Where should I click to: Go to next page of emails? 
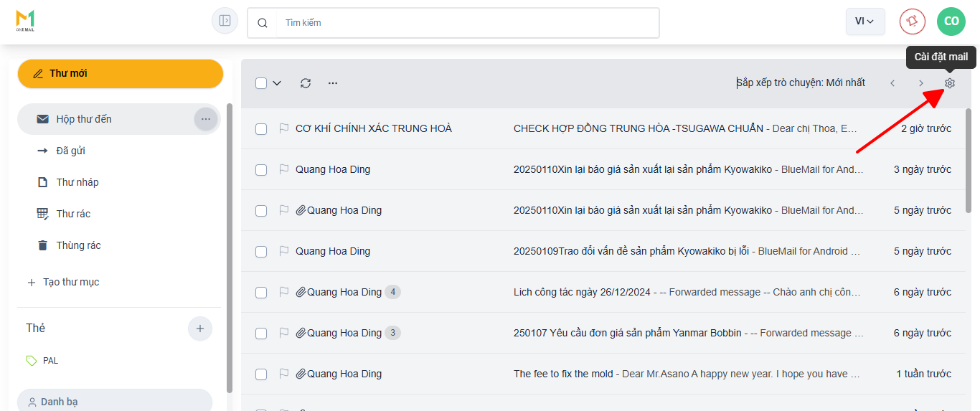921,83
